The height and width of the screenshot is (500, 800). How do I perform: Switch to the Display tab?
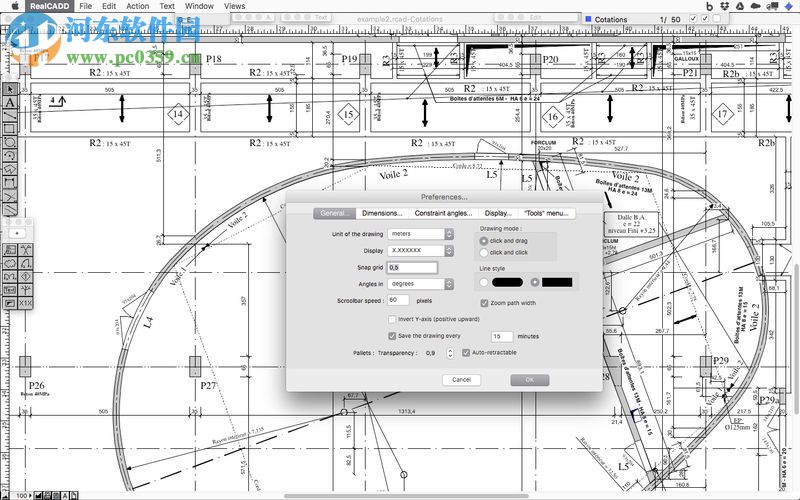(x=498, y=213)
